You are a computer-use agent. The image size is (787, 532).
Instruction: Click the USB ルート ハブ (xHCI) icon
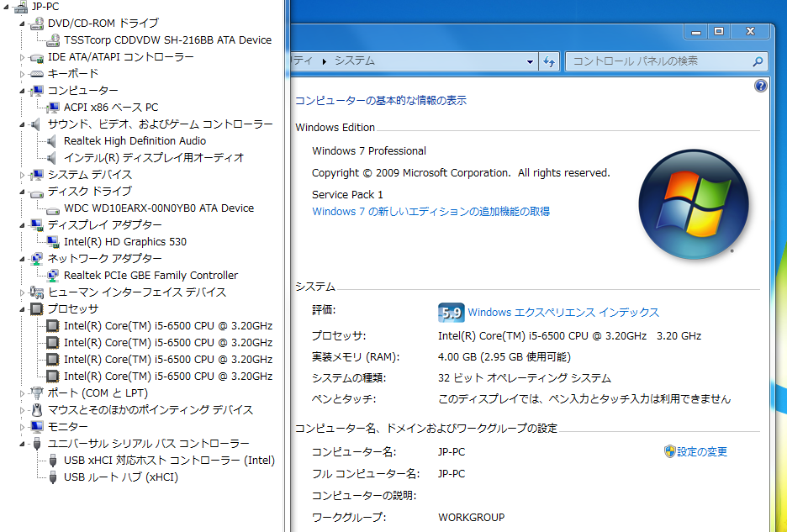[53, 477]
